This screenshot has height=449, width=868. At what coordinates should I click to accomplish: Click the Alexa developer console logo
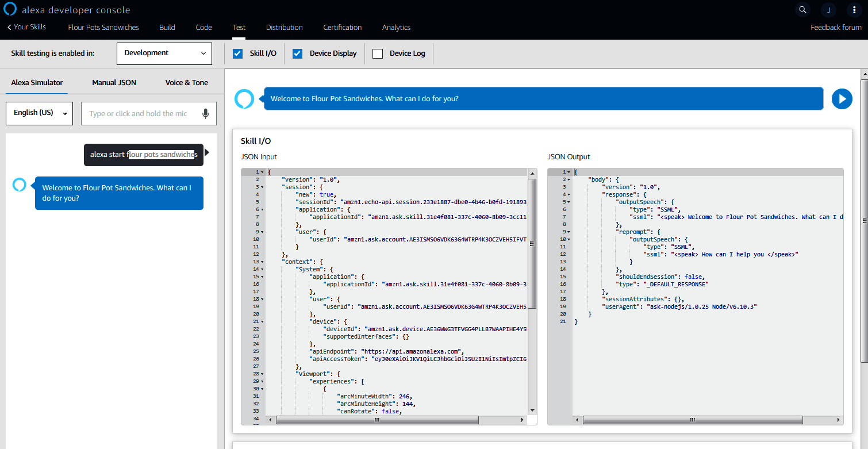[9, 9]
